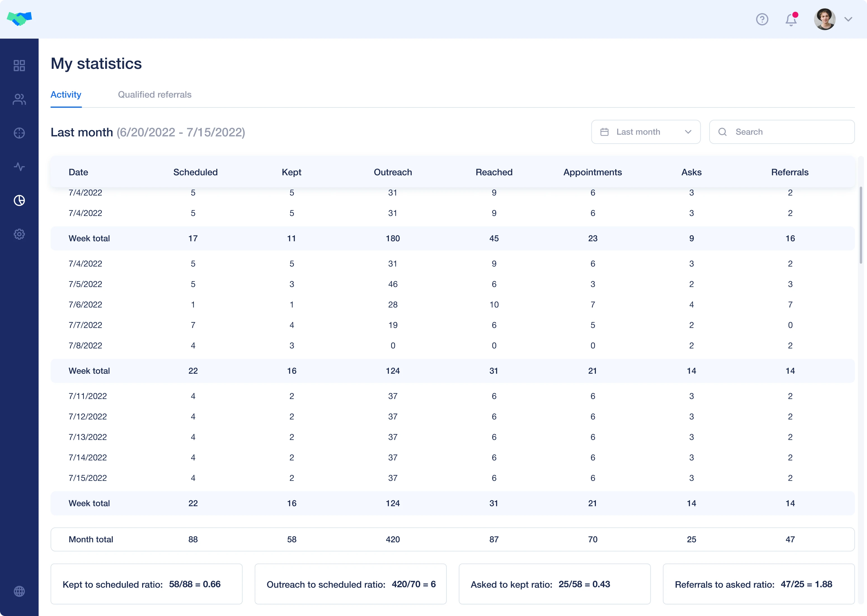The width and height of the screenshot is (867, 616).
Task: Open the pie chart statistics icon
Action: point(19,200)
